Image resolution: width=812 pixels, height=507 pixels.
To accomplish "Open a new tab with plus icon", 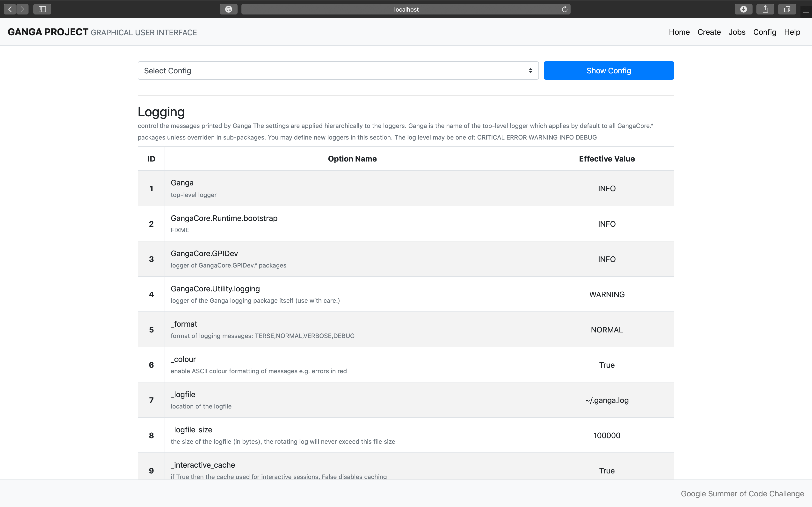I will [806, 12].
